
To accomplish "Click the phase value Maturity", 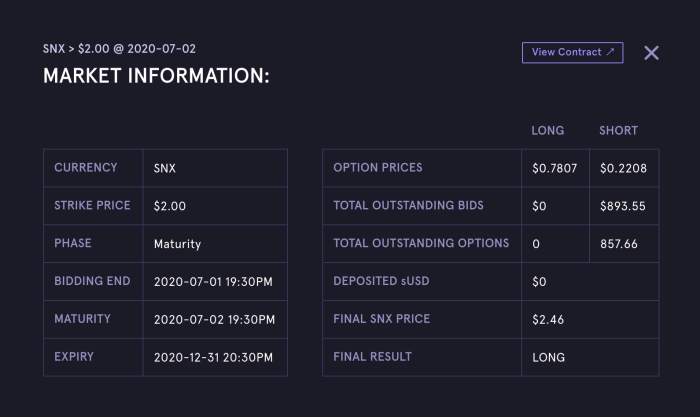I will [x=177, y=244].
